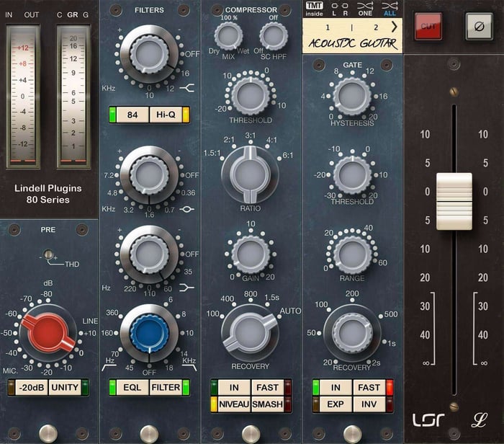Select the linked L channel icon
This screenshot has height=444, width=504.
coord(335,9)
